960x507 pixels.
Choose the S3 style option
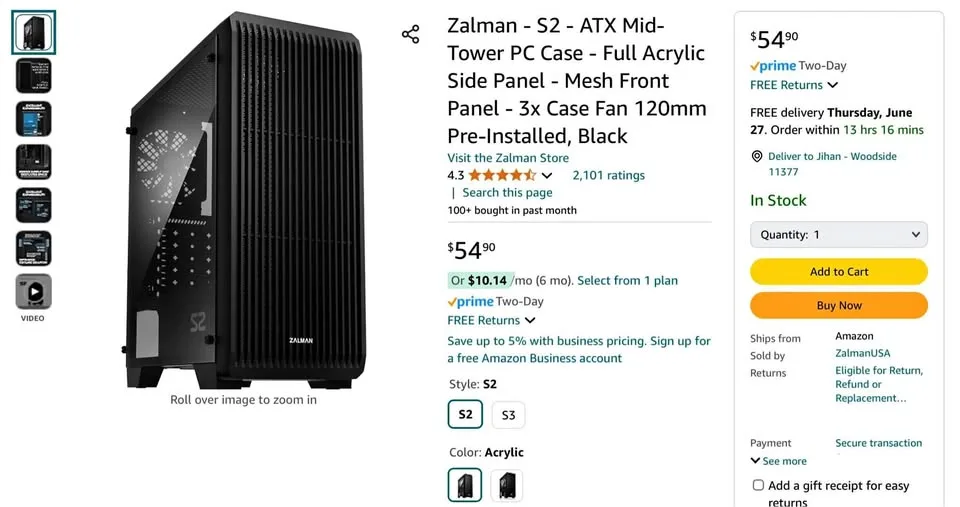pyautogui.click(x=508, y=415)
